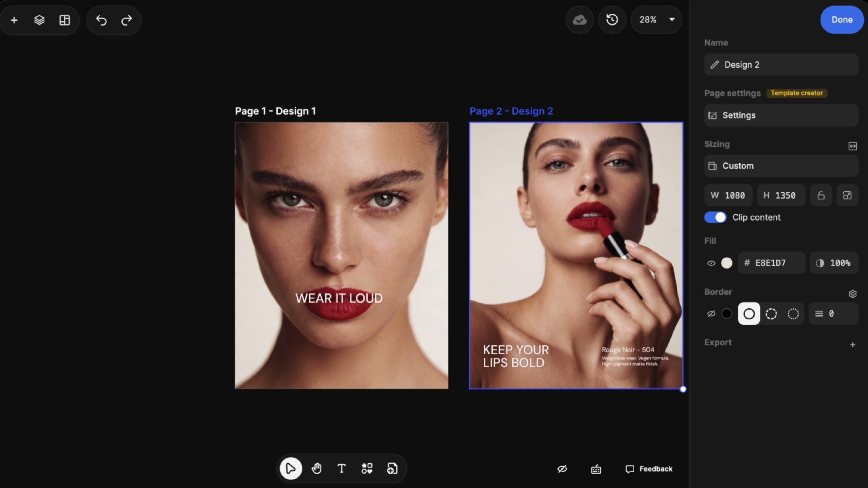Screen dimensions: 868x488
Task: Undo the last action
Action: coord(101,20)
